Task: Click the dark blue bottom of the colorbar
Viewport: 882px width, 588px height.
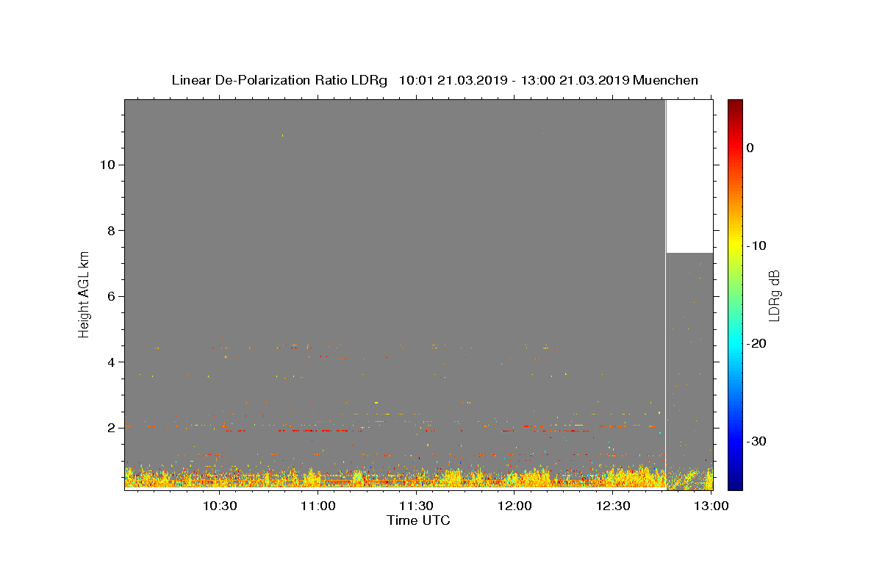Action: 735,481
